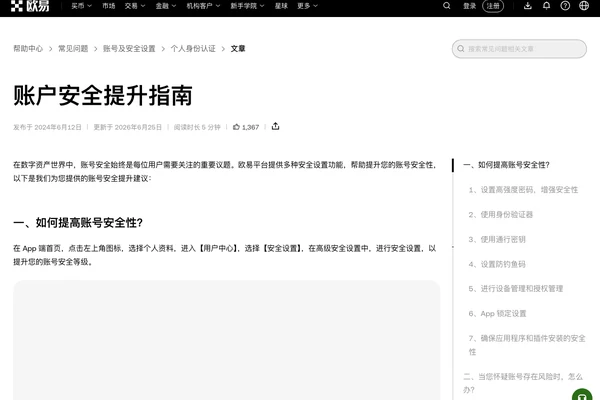Expand the 金融 dropdown menu
This screenshot has height=400, width=600.
(x=166, y=6)
